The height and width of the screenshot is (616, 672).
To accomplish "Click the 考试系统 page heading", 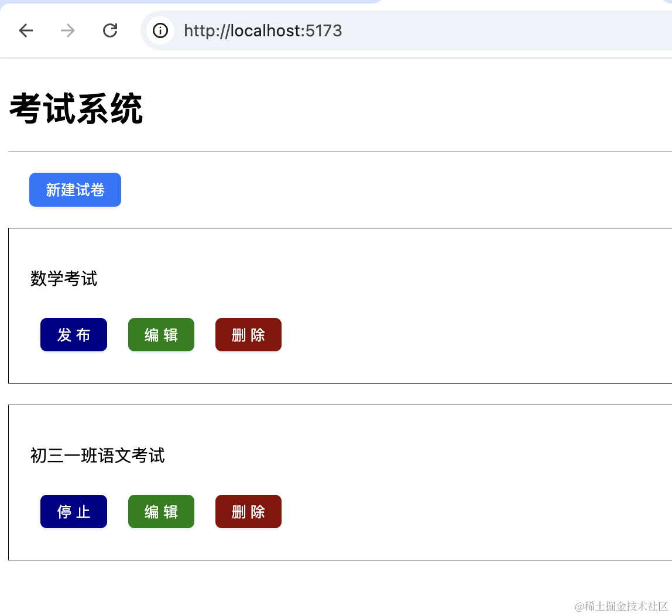I will coord(76,109).
